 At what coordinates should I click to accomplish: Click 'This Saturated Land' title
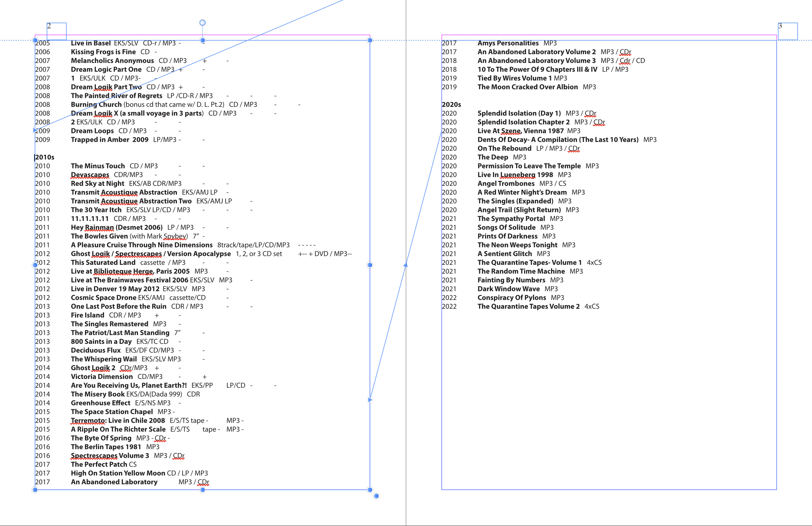[x=103, y=262]
